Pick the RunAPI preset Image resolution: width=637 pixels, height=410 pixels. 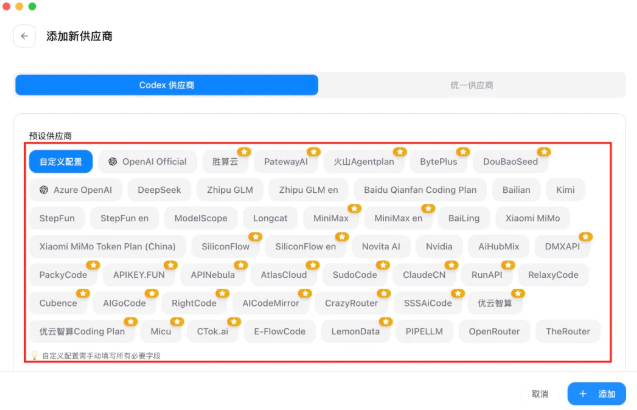click(487, 275)
